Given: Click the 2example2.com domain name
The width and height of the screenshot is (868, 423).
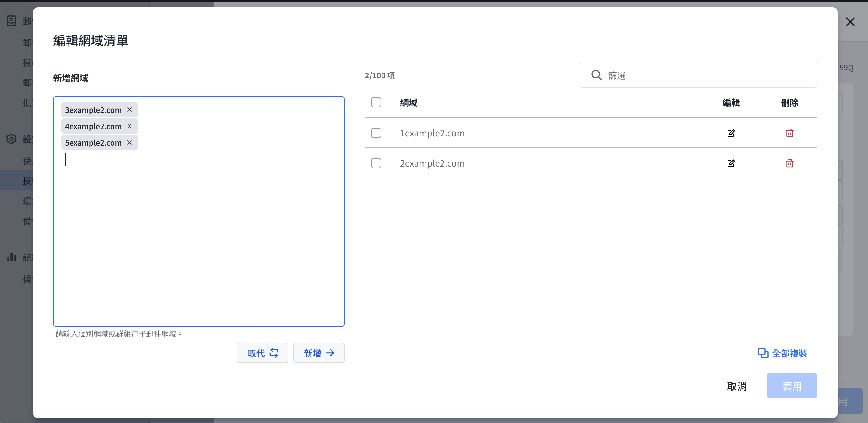Looking at the screenshot, I should [432, 164].
